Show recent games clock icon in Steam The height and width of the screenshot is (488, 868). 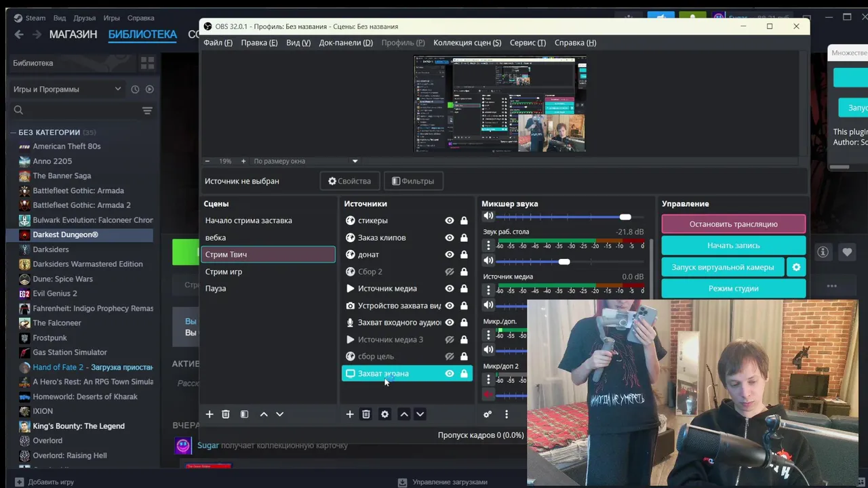point(135,89)
